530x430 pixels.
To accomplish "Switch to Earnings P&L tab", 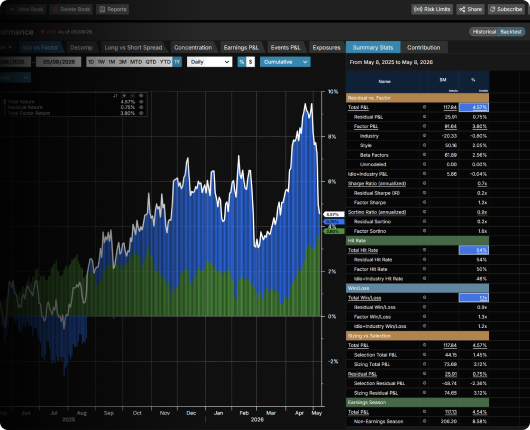I will tap(241, 48).
